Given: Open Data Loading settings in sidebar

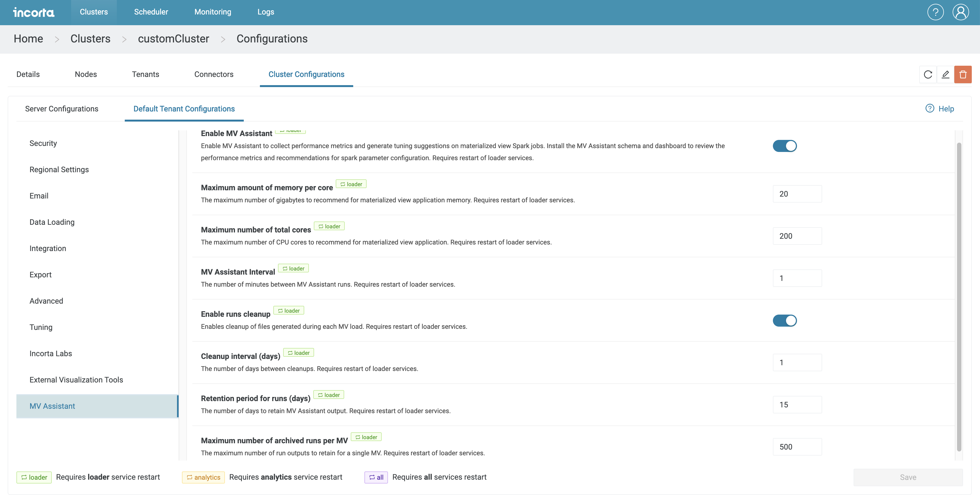Looking at the screenshot, I should click(97, 222).
